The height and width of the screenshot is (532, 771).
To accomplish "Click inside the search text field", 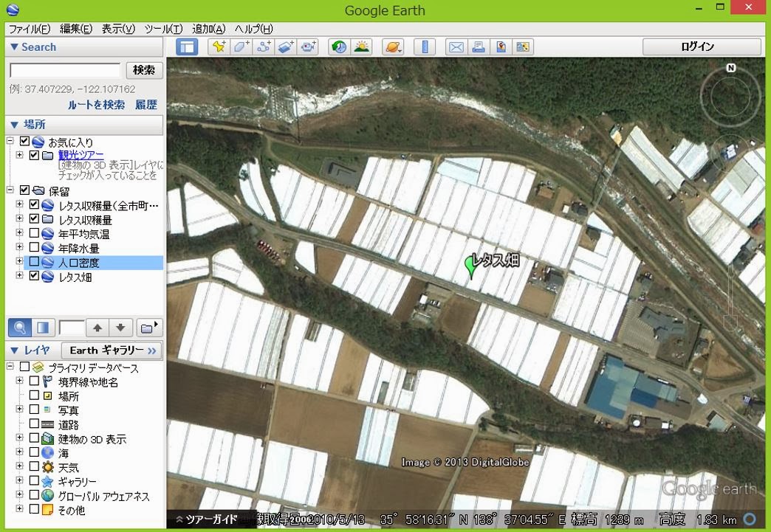I will click(65, 70).
